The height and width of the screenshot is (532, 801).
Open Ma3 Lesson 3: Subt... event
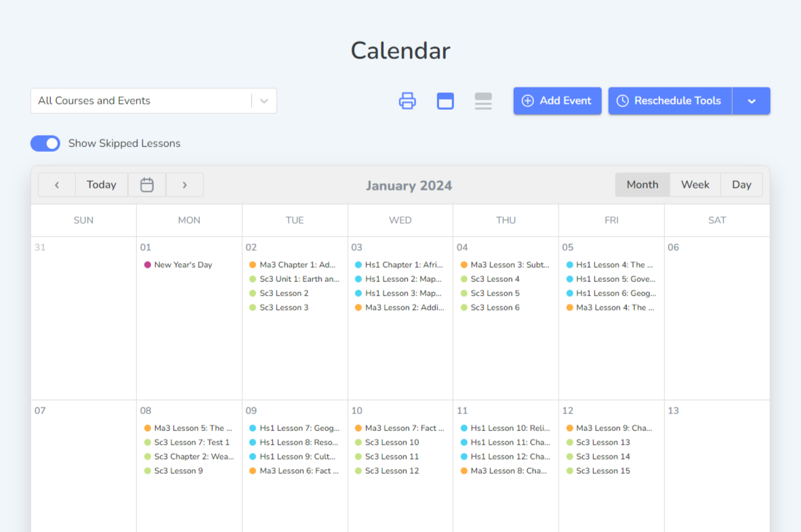[x=506, y=265]
